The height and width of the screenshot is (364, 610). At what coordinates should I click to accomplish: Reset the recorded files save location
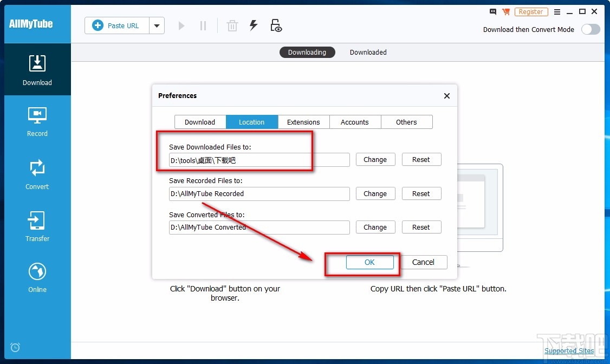click(x=421, y=194)
